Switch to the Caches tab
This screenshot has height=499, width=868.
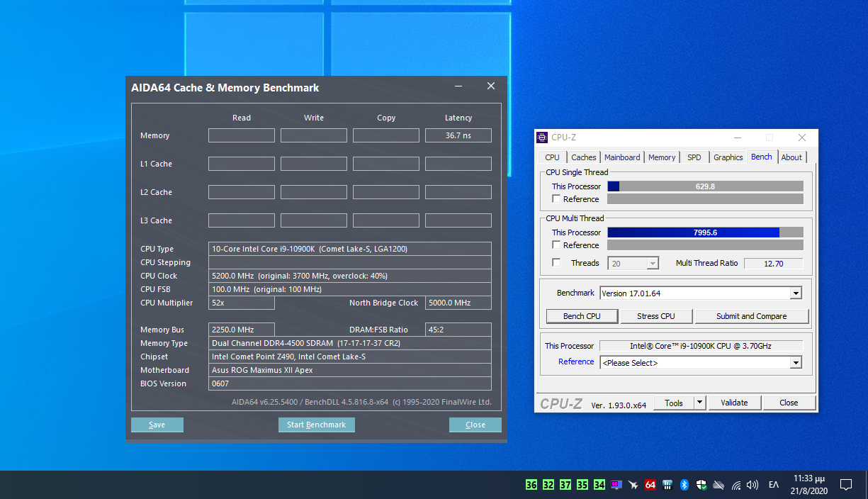click(584, 157)
